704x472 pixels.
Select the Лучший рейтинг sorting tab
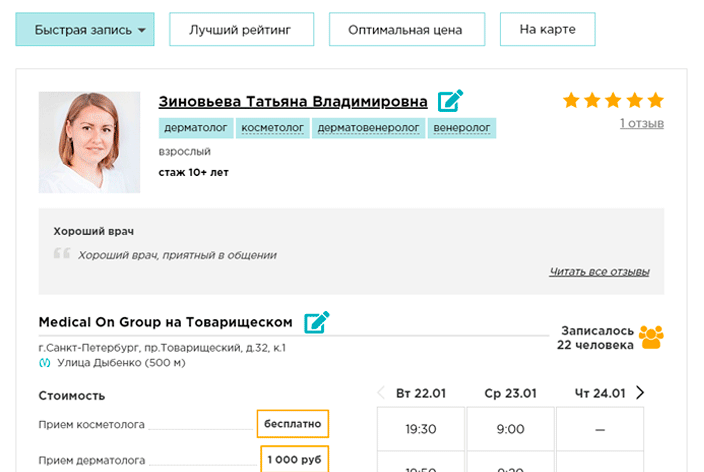coord(241,30)
